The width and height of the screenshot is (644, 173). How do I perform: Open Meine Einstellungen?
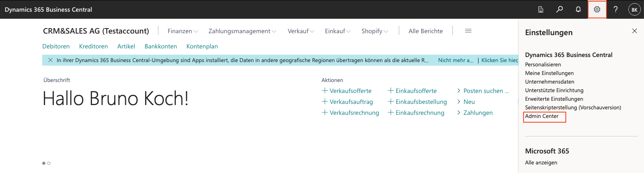(x=549, y=73)
